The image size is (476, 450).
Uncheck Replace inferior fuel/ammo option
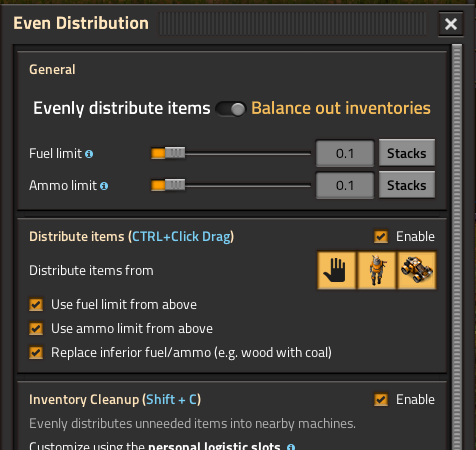36,353
